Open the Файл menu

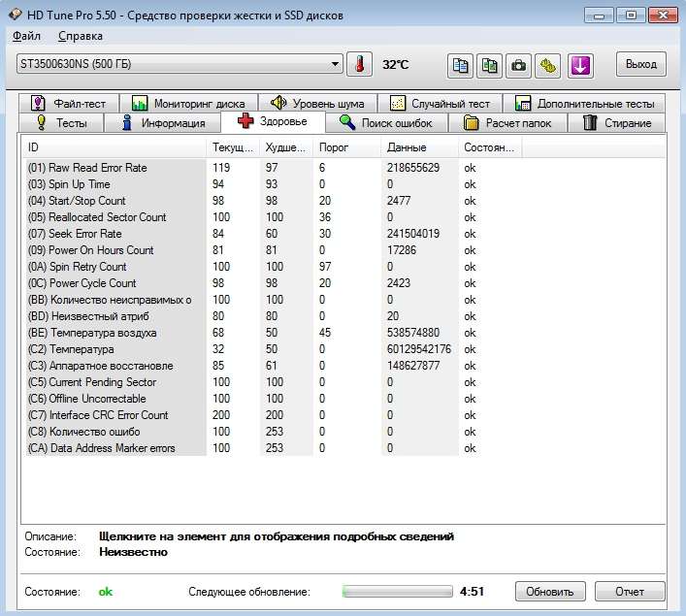click(27, 36)
